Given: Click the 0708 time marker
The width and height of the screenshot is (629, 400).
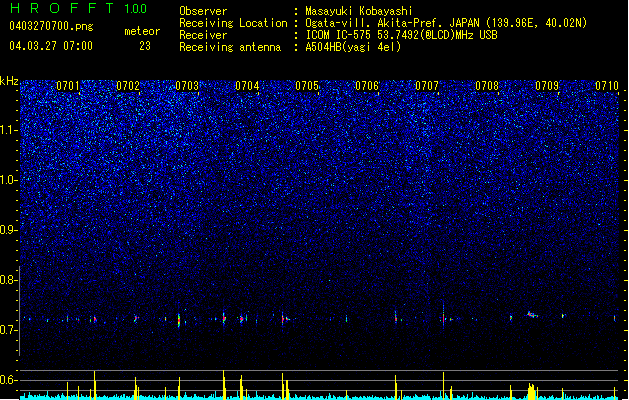Looking at the screenshot, I should 487,86.
